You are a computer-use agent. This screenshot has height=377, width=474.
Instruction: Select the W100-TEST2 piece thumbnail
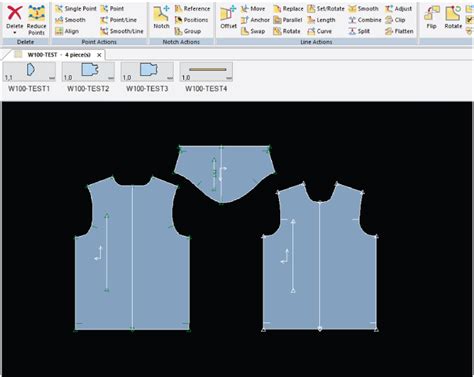pos(88,72)
